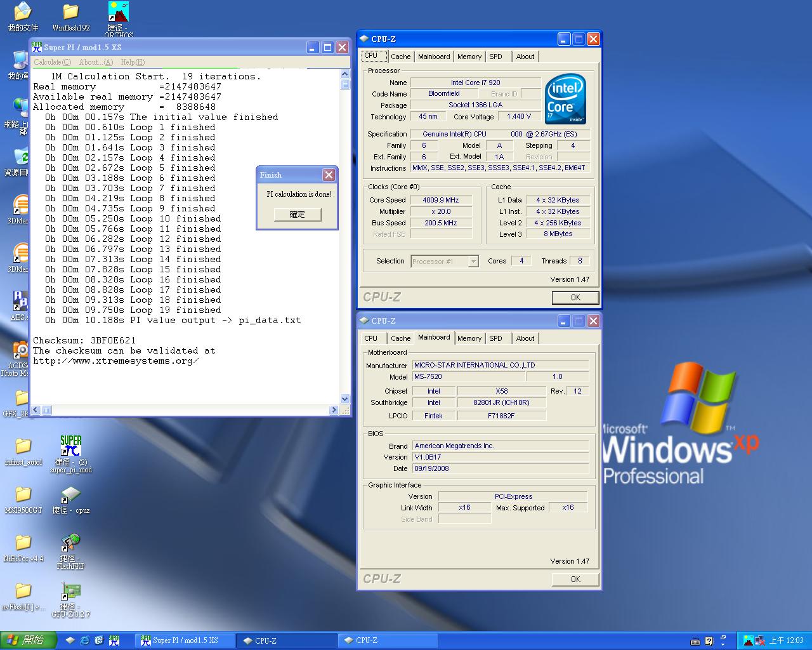Click the Checksum: 3BF0E621 text line

pyautogui.click(x=84, y=341)
